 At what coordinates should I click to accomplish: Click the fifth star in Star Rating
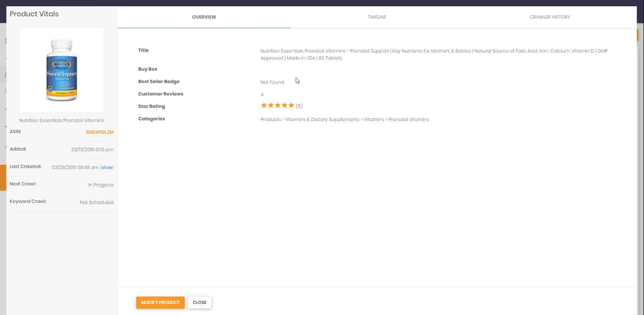pyautogui.click(x=291, y=105)
